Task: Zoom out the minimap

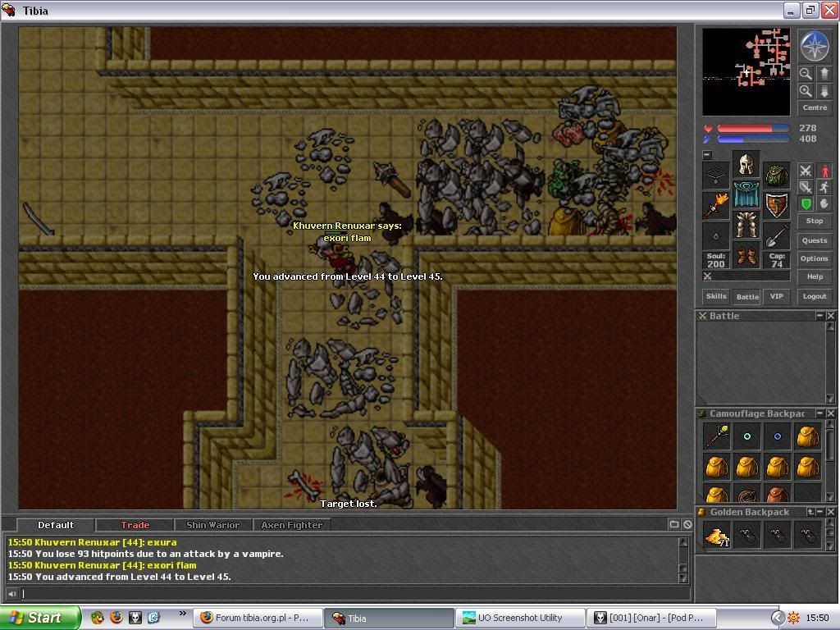Action: click(x=805, y=73)
